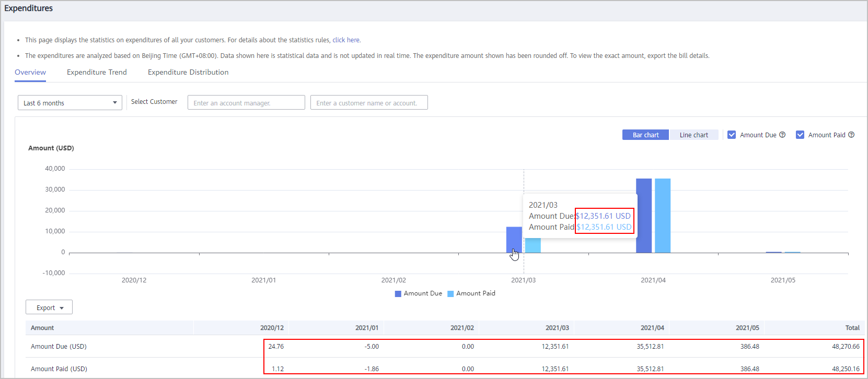Select Bar chart view

click(645, 135)
